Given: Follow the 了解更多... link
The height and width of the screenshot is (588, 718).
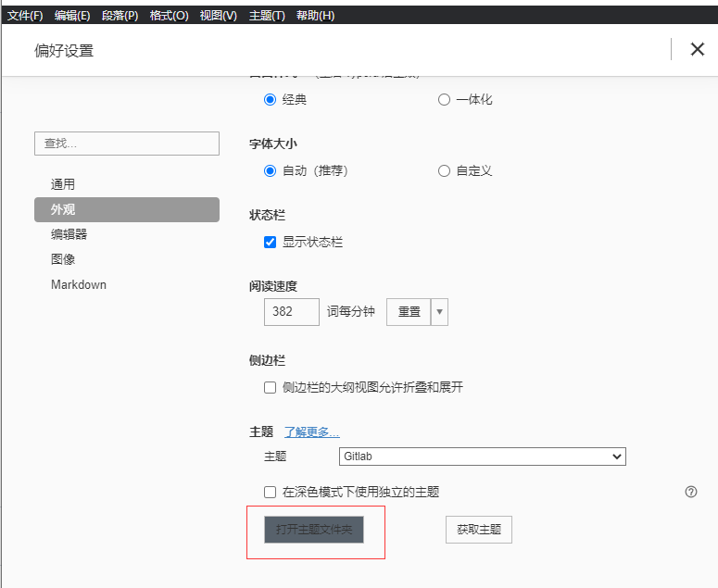Looking at the screenshot, I should coord(311,432).
